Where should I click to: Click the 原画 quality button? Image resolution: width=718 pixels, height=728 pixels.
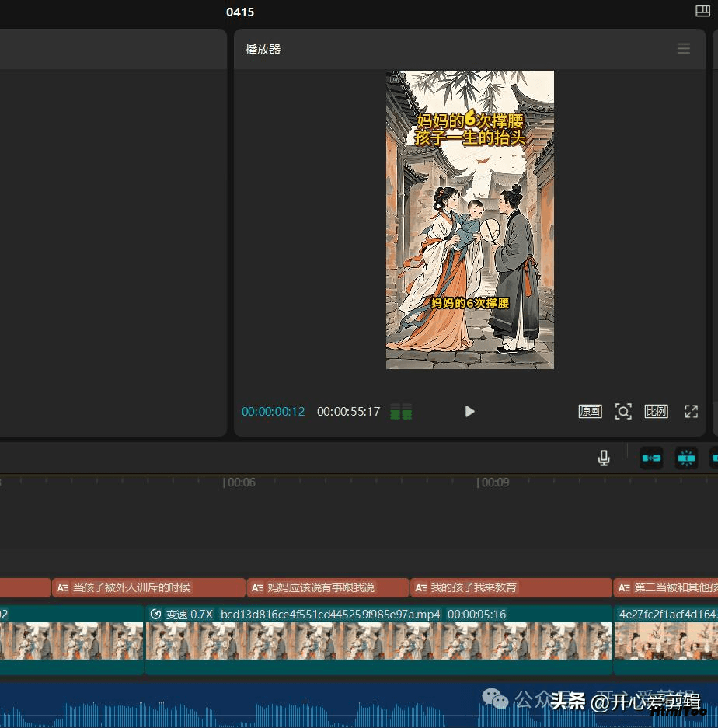pos(590,411)
